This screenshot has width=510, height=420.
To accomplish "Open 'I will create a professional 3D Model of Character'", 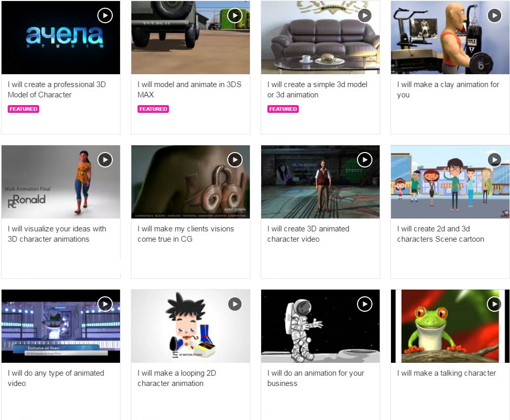I will 57,90.
